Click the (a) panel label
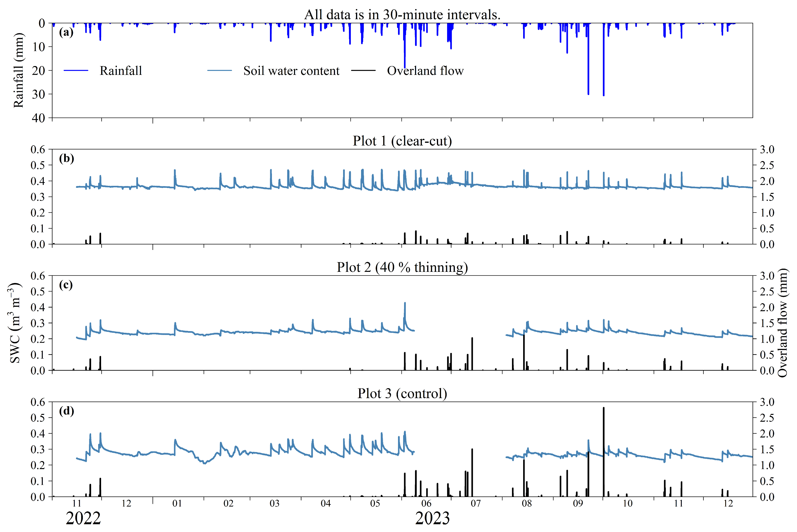797x532 pixels. click(x=66, y=32)
